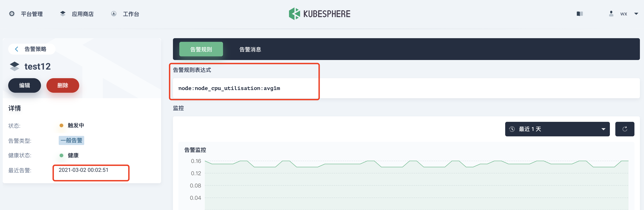Click the 告警监控 chart title
This screenshot has height=210, width=644.
click(195, 150)
